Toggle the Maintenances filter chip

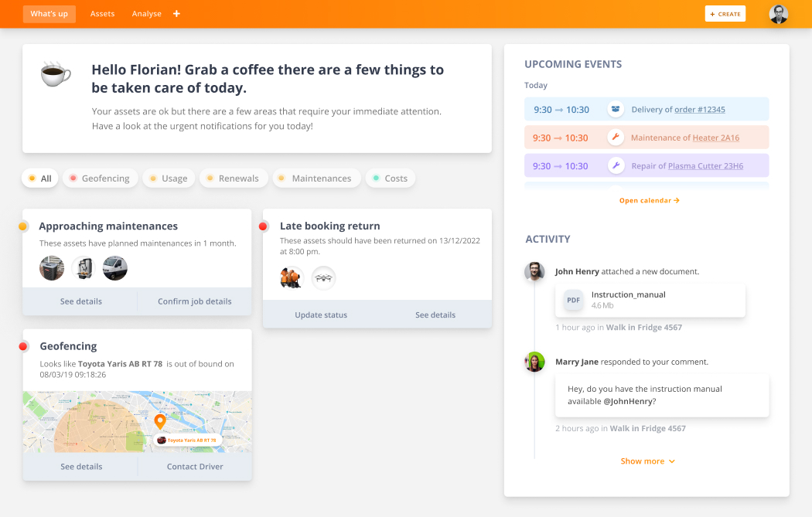tap(316, 178)
